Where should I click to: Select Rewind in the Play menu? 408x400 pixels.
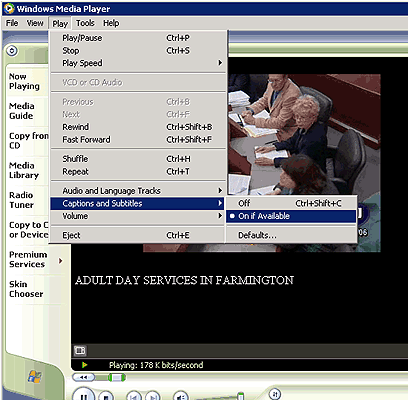138,127
